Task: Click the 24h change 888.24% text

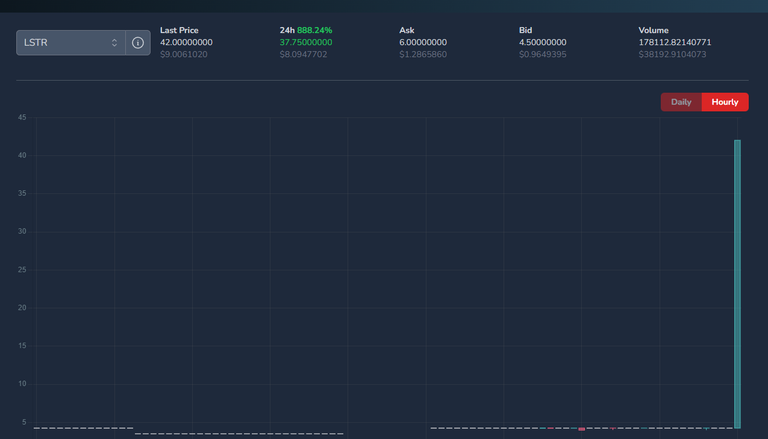Action: coord(314,30)
